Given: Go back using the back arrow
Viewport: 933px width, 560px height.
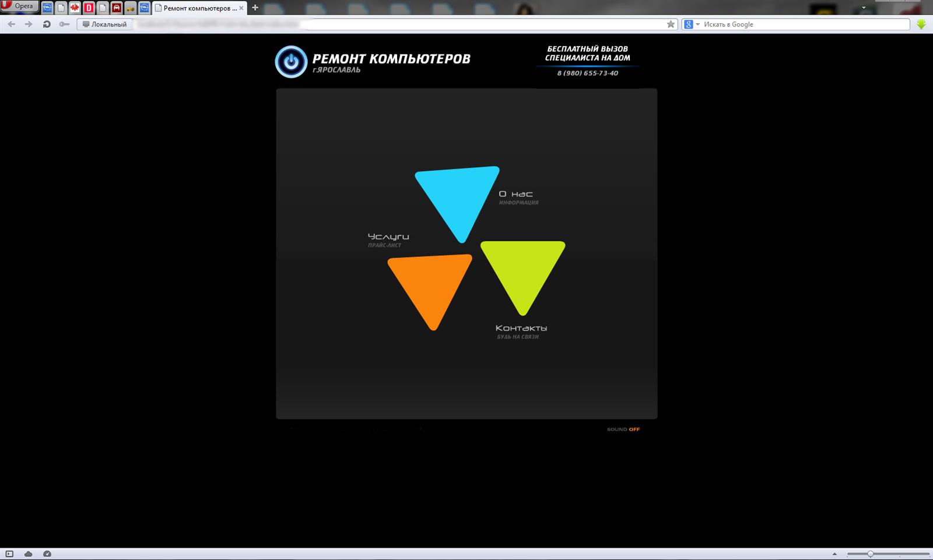Looking at the screenshot, I should [x=12, y=24].
